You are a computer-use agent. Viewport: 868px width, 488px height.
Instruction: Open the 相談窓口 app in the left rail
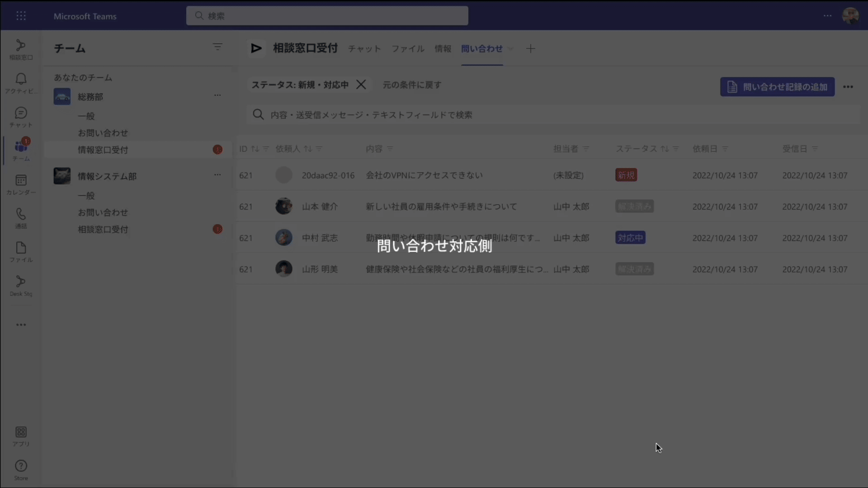[x=21, y=49]
